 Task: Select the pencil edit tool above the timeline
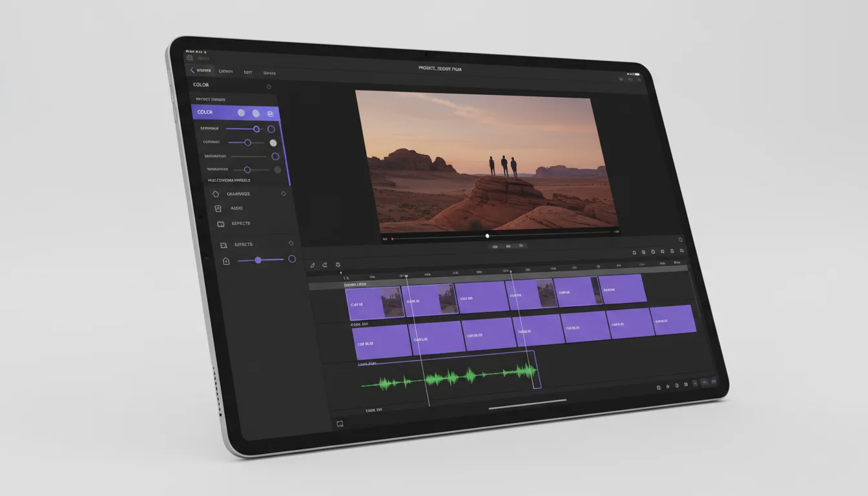313,265
